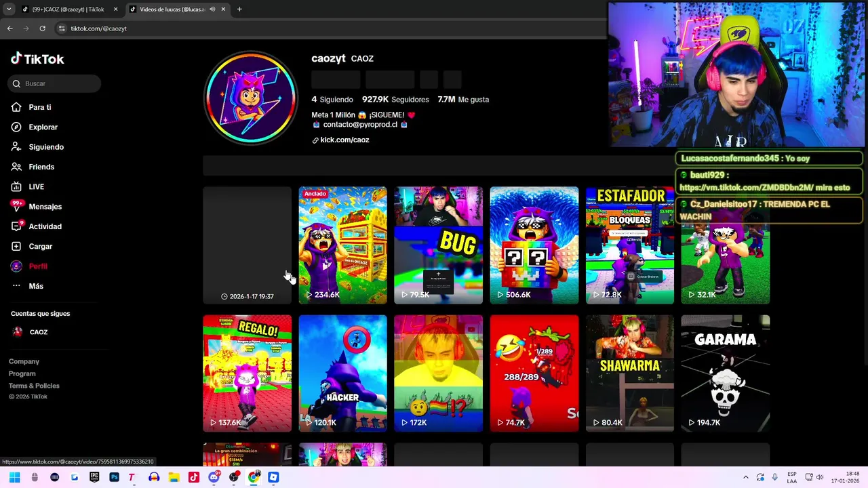Open Google Chrome from the taskbar
Screen dimensions: 868x488
(x=254, y=477)
